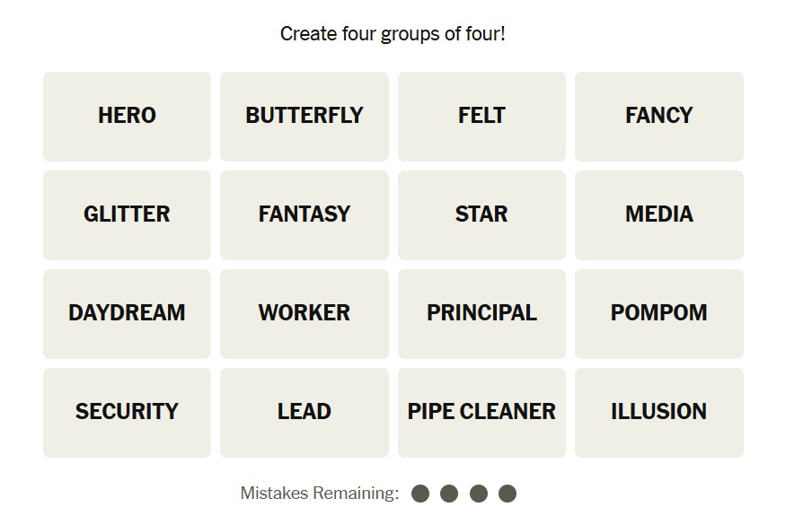The width and height of the screenshot is (812, 516).
Task: Toggle the FELT tile
Action: click(481, 116)
